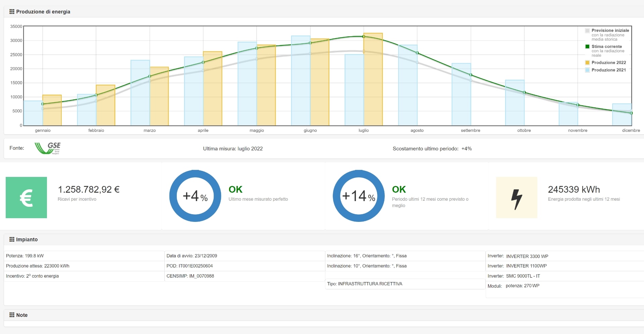Click the Potenza: 199.8 kW cell
The image size is (644, 334).
click(84, 256)
